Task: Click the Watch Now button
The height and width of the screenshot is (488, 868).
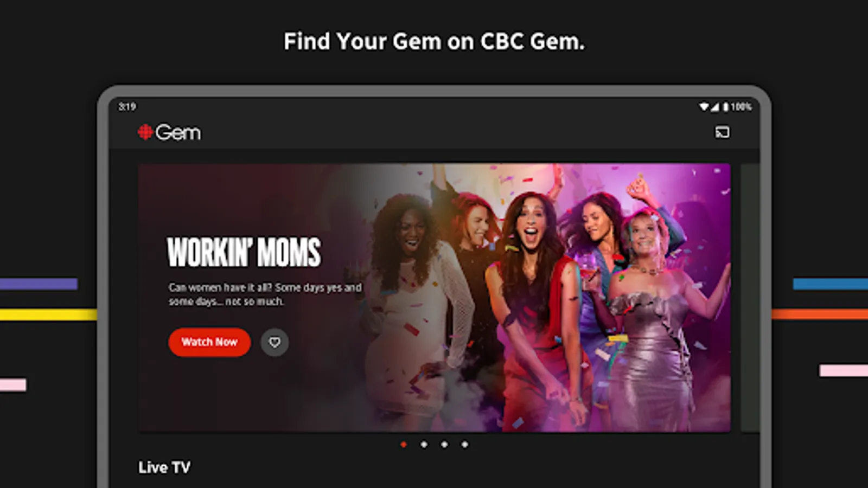Action: [x=209, y=342]
